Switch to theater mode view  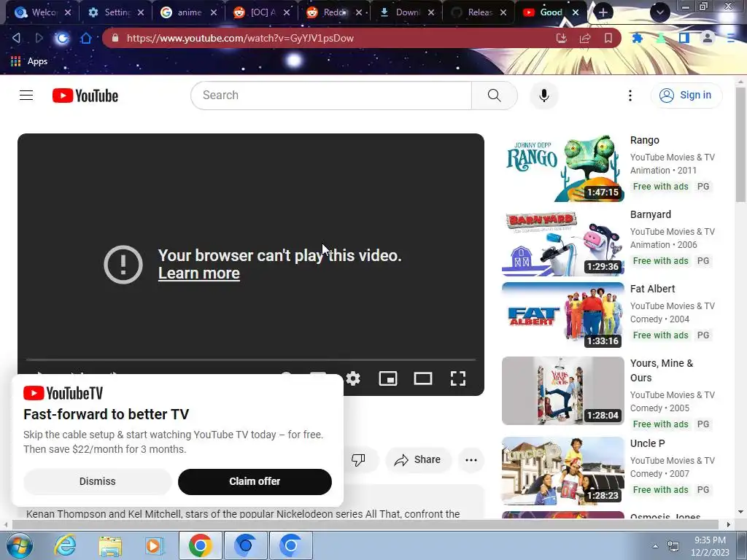pyautogui.click(x=422, y=378)
